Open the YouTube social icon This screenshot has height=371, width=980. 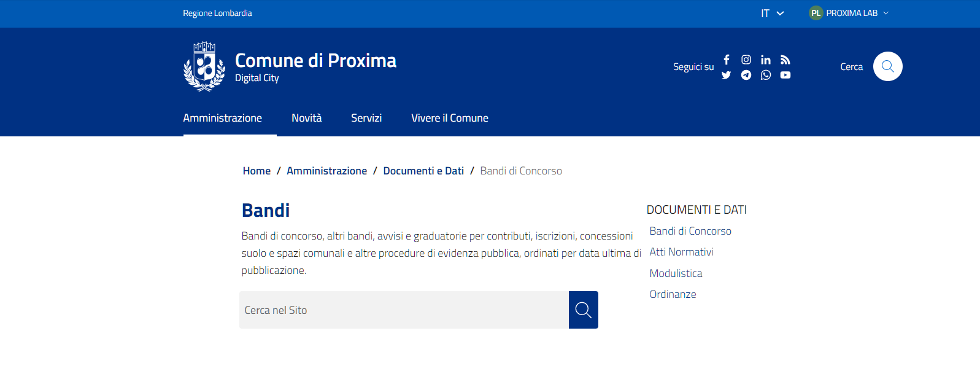[785, 75]
